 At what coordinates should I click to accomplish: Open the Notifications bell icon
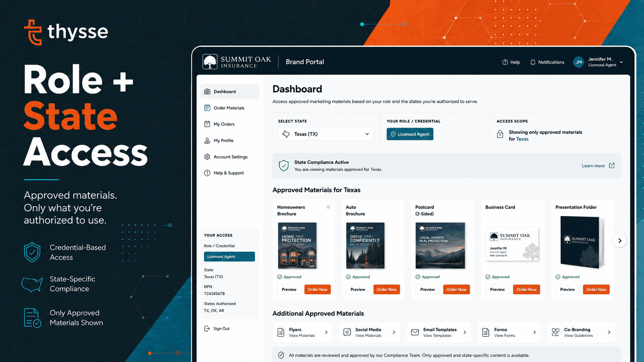click(533, 62)
